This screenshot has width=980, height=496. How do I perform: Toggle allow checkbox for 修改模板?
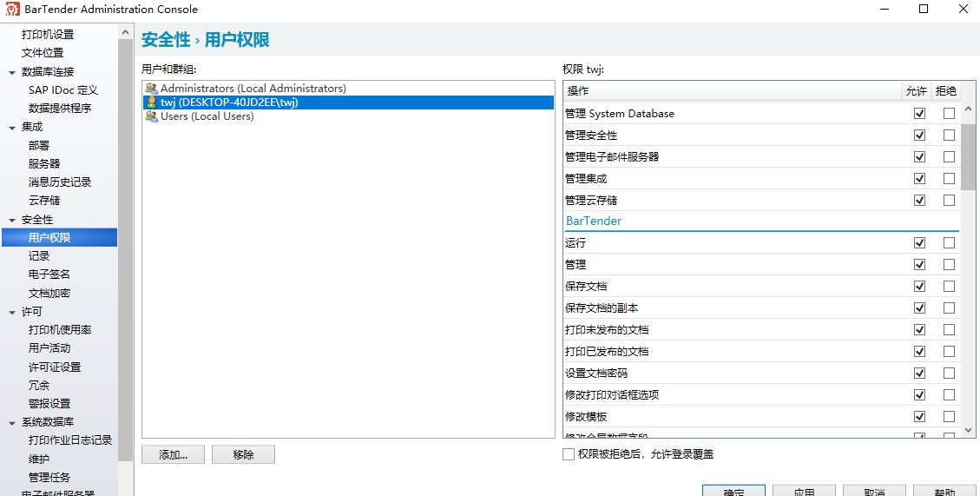pyautogui.click(x=919, y=417)
